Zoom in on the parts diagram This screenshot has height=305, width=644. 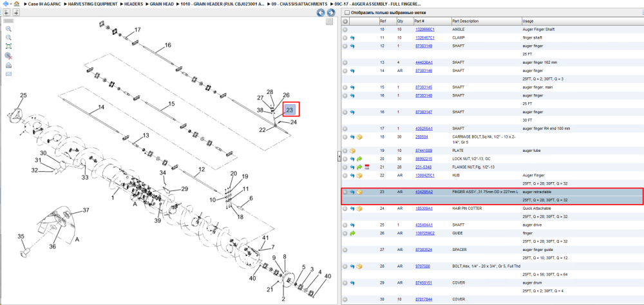click(8, 29)
